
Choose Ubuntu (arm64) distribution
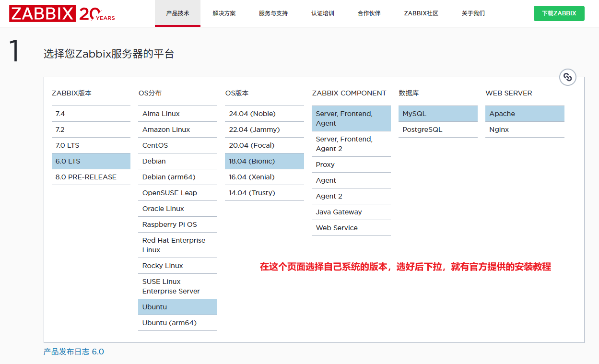tap(177, 323)
